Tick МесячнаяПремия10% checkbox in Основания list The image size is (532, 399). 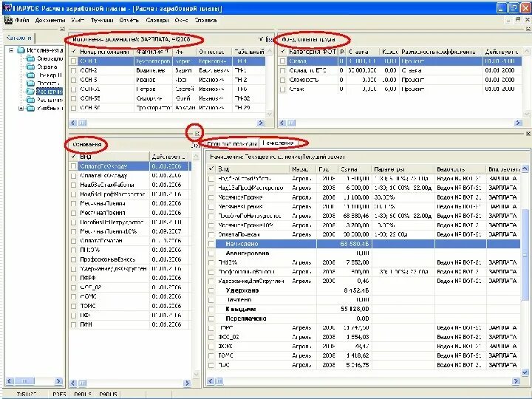(x=74, y=231)
